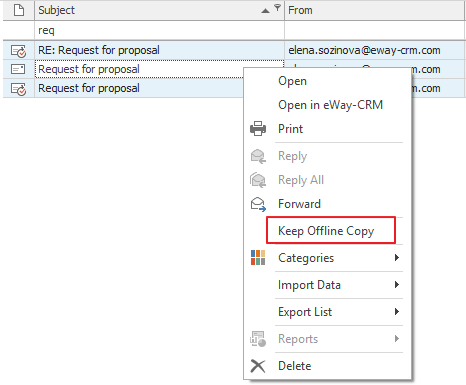Image resolution: width=466 pixels, height=385 pixels.
Task: Click the Subject column header
Action: [x=159, y=10]
